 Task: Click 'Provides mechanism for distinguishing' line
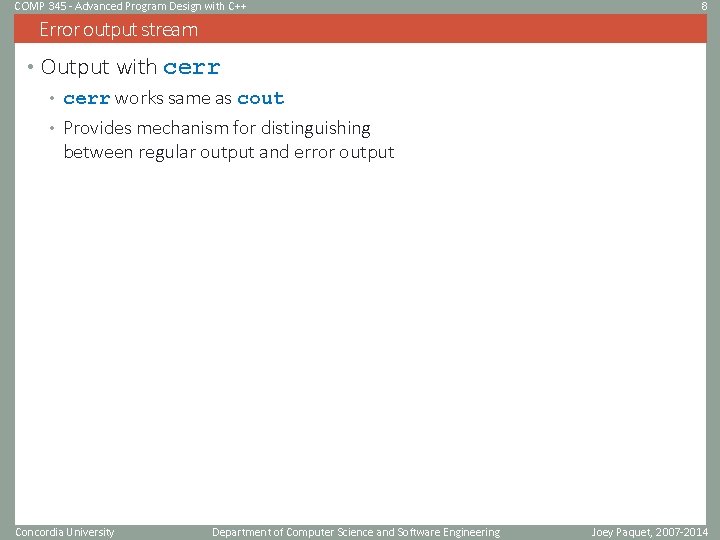click(217, 129)
